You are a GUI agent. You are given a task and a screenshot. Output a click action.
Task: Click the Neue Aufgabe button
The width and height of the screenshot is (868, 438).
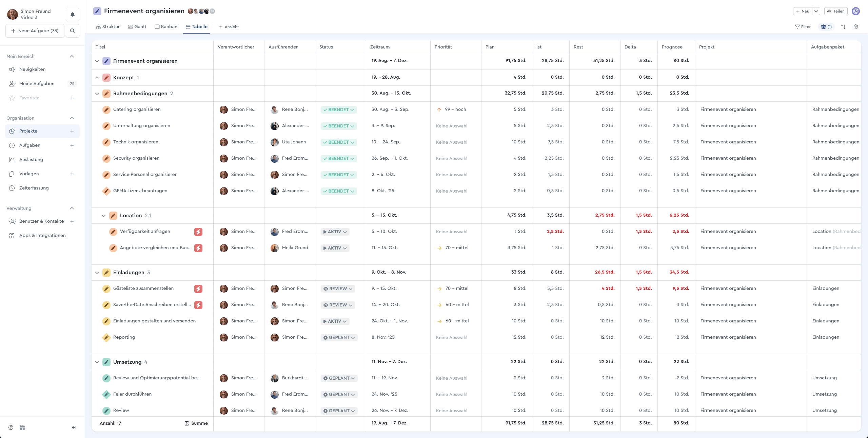point(35,31)
